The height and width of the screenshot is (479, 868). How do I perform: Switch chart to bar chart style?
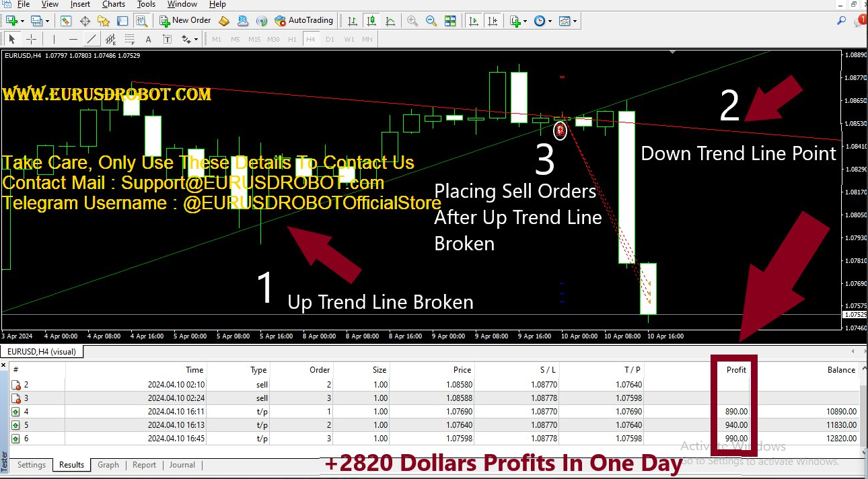coord(352,21)
